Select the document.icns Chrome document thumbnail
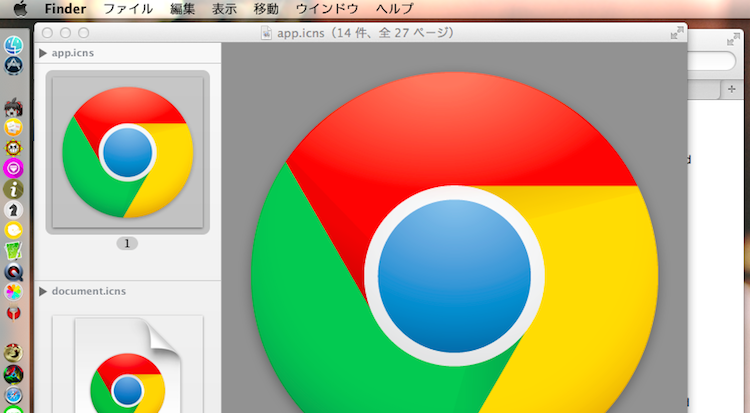 [128, 364]
